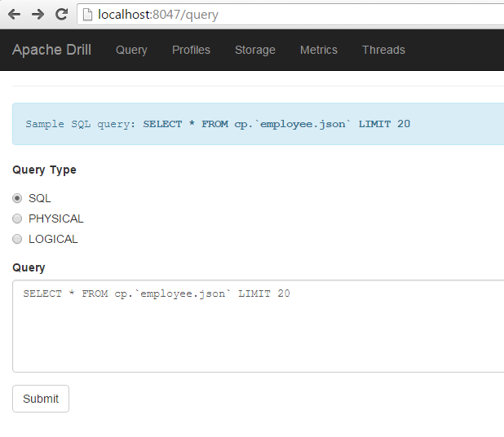Screen dimensions: 504x437
Task: Click the page info icon in the address bar
Action: [87, 15]
